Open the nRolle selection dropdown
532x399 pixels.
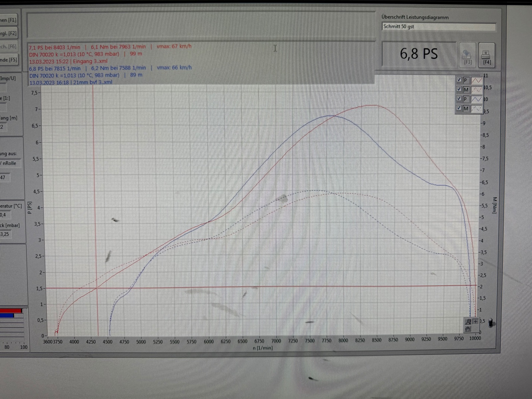[11, 163]
